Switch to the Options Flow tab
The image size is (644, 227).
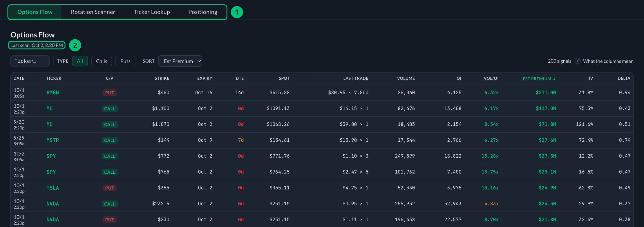(x=35, y=12)
